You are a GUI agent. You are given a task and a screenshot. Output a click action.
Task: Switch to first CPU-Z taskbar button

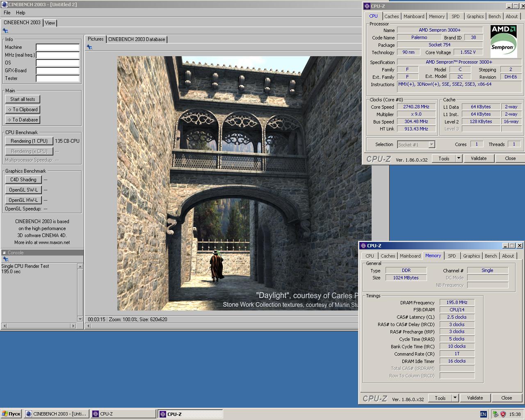click(123, 414)
